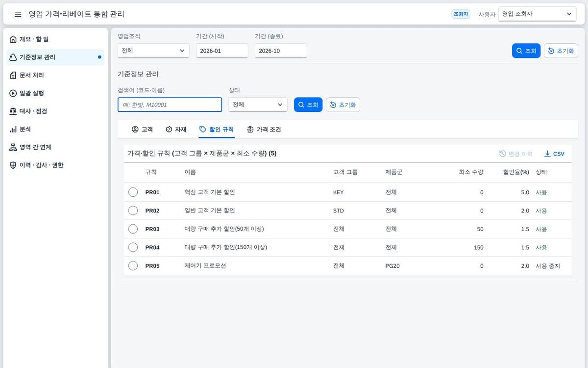Click the 조회자 role badge
The width and height of the screenshot is (588, 368).
pyautogui.click(x=461, y=14)
